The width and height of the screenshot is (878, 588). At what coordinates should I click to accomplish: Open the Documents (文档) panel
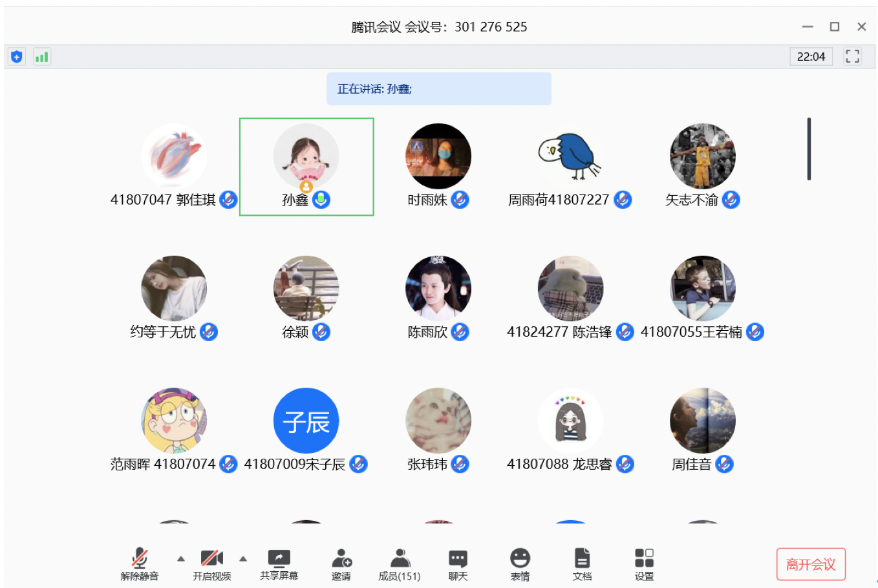582,564
